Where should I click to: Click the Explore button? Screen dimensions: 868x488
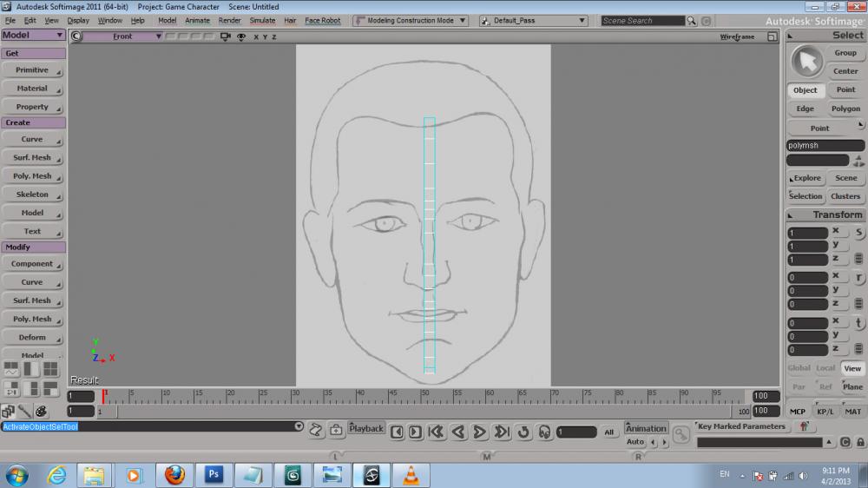click(x=806, y=178)
